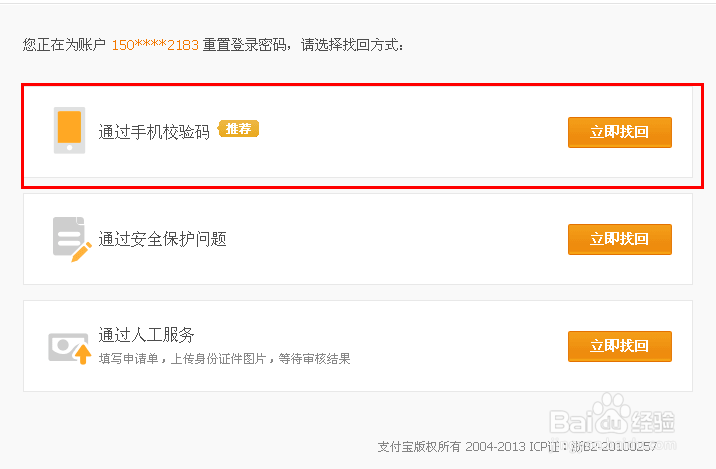Click the 经验 watermark text
716x469 pixels.
click(653, 422)
